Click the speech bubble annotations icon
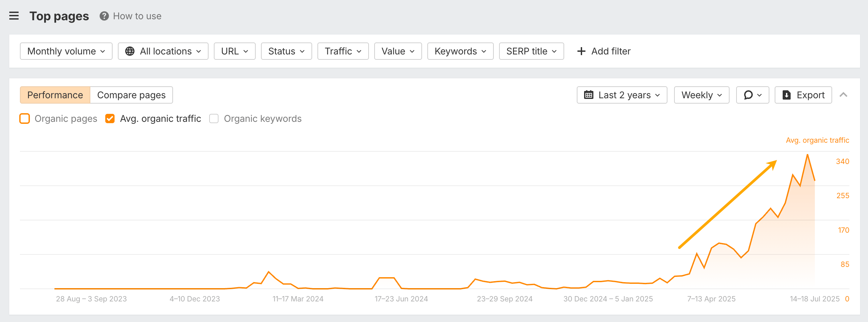The width and height of the screenshot is (868, 322). coord(748,95)
